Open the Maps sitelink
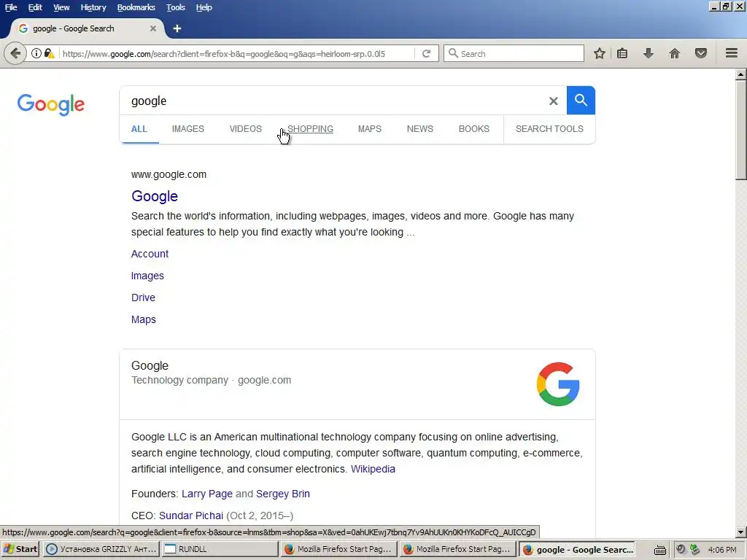 coord(144,319)
